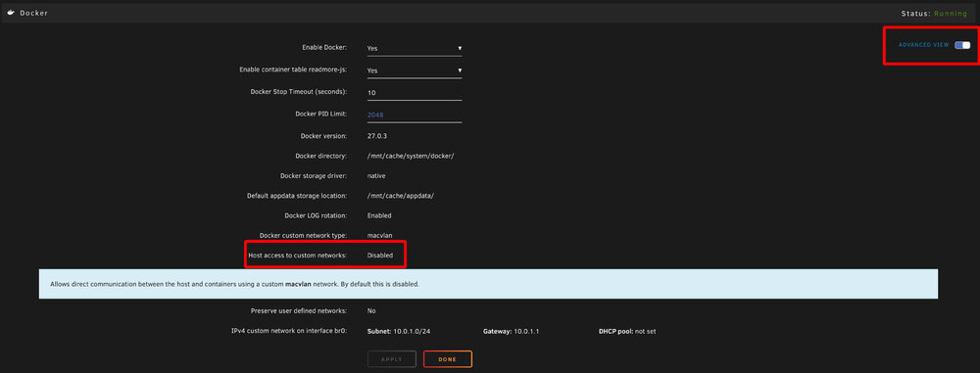This screenshot has height=373, width=980.
Task: Click the 'Running' status text
Action: pos(951,13)
